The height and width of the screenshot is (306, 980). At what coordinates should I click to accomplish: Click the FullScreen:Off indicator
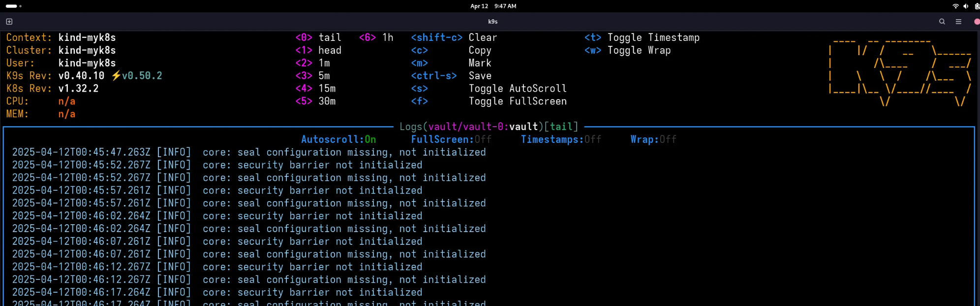[x=451, y=139]
